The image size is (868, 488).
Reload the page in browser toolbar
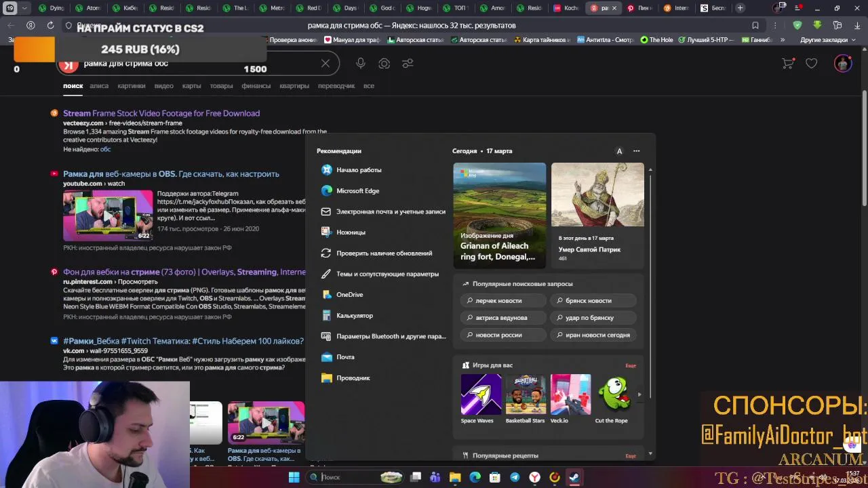click(50, 25)
